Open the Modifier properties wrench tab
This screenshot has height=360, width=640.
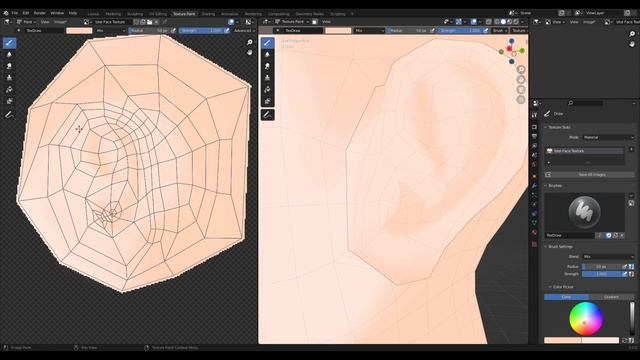(x=534, y=186)
